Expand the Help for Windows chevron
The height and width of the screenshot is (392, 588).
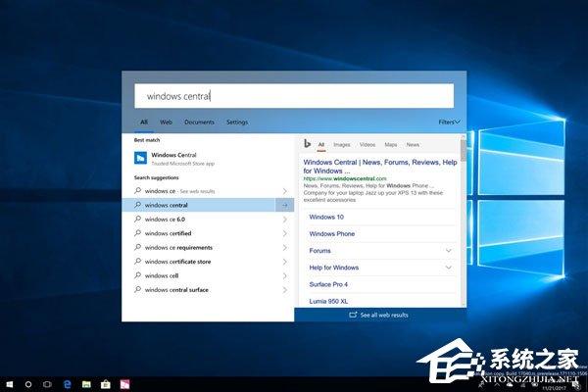tap(449, 268)
